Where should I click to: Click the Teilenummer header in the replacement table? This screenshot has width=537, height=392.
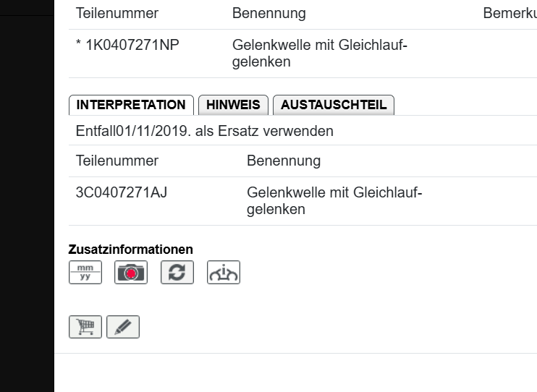117,161
